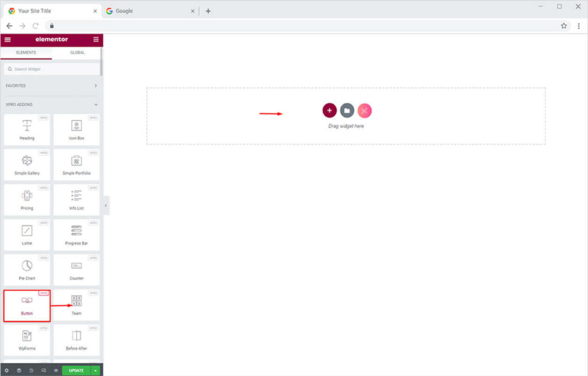
Task: Switch to the Global tab
Action: [x=77, y=52]
